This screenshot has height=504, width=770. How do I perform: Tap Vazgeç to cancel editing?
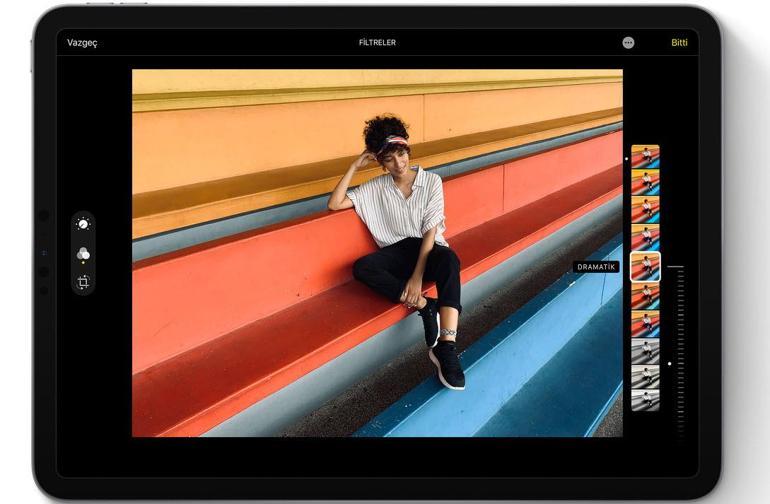82,43
